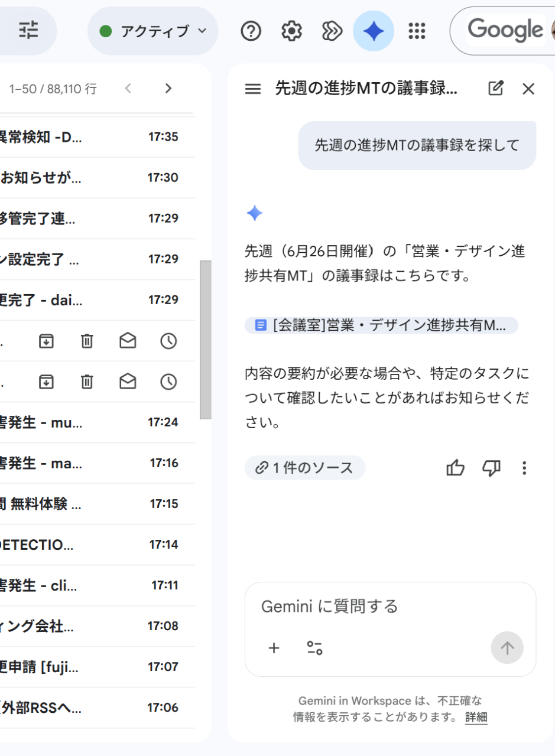The height and width of the screenshot is (756, 555).
Task: Go to newer messages with left chevron
Action: tap(128, 89)
